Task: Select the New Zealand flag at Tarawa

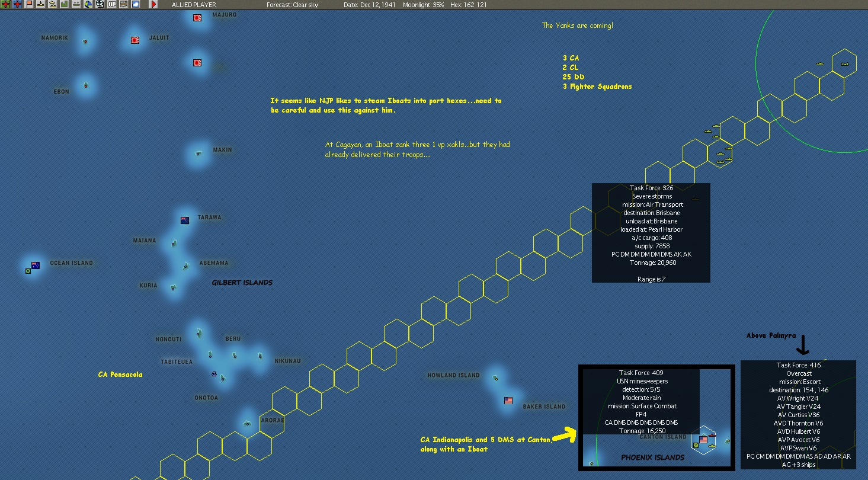Action: click(185, 220)
